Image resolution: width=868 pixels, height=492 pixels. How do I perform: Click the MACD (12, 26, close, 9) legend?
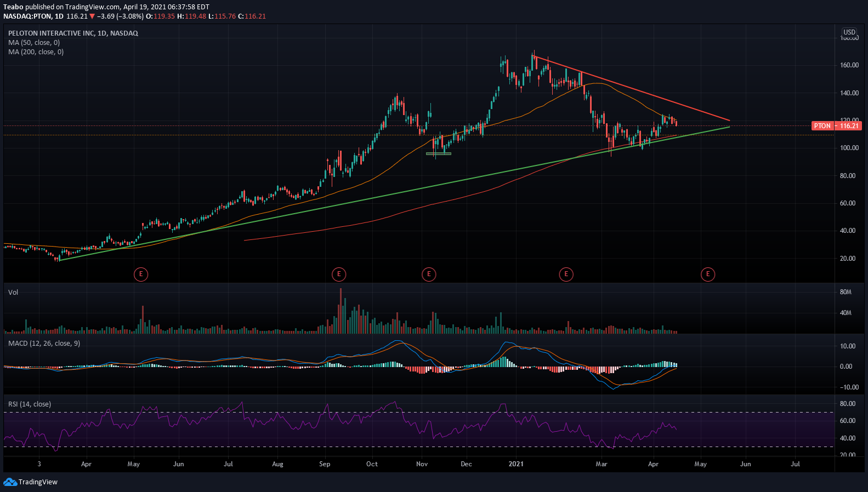[x=44, y=344]
